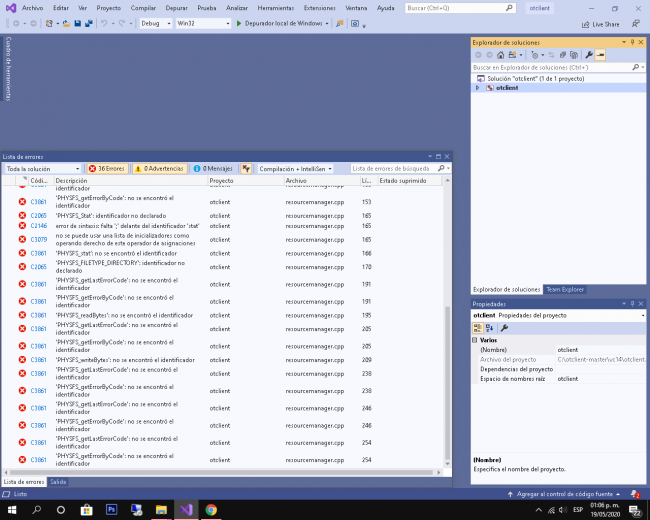Toggle the 0 Mensajes filter
Viewport: 650px width, 520px height.
(213, 169)
